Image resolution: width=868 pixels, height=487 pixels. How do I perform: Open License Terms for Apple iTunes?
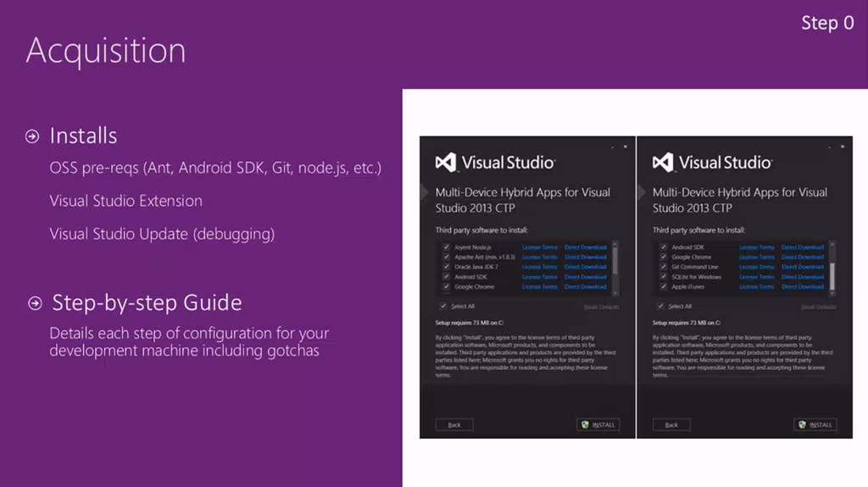[757, 286]
